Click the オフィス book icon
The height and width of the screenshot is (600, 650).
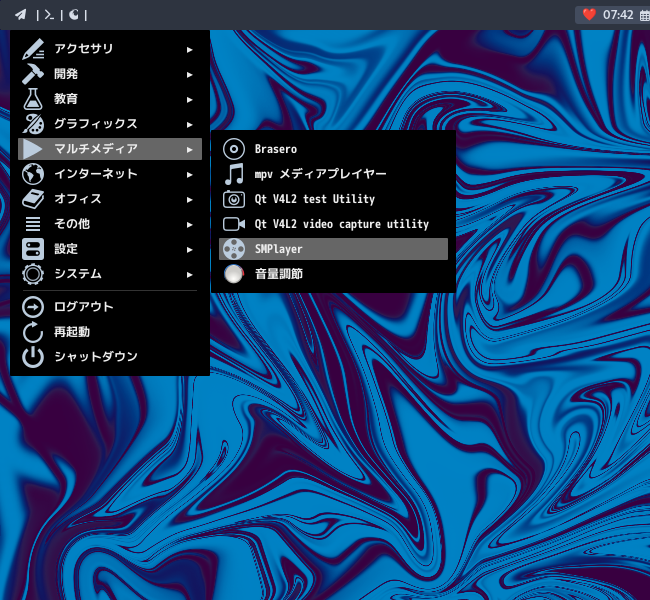tap(33, 199)
